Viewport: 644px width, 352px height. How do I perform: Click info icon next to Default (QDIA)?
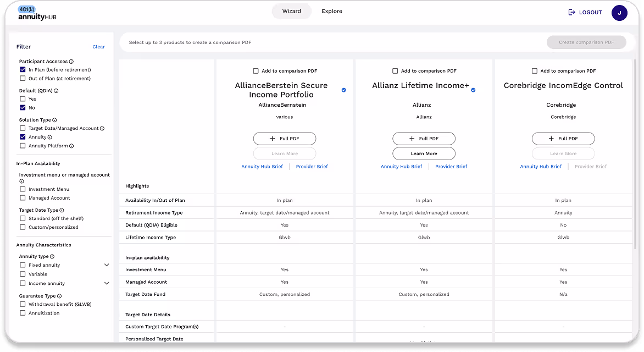pos(56,91)
